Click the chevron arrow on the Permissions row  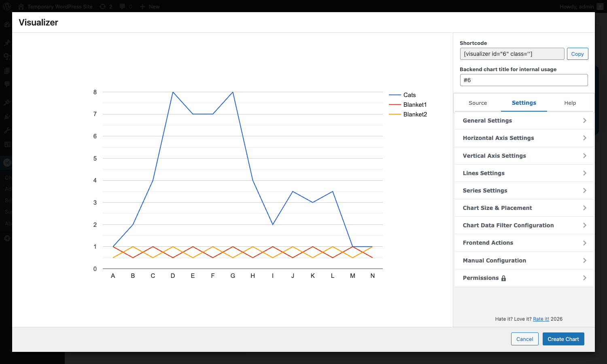(x=585, y=278)
